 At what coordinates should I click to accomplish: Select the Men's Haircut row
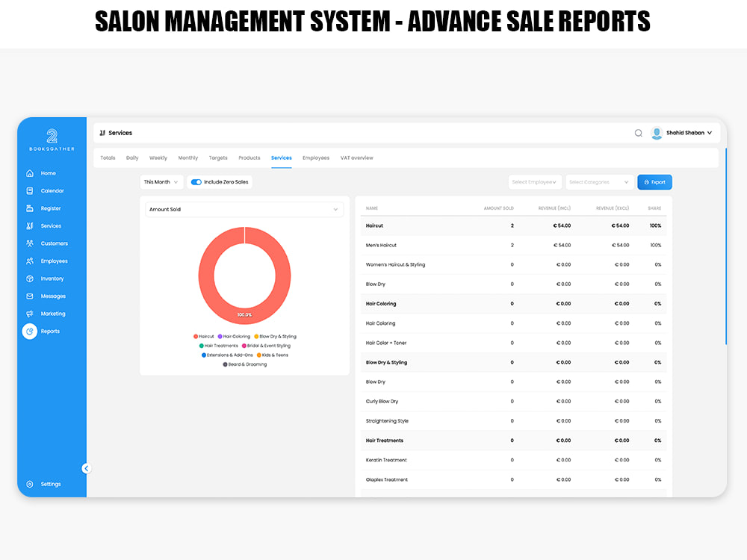514,246
